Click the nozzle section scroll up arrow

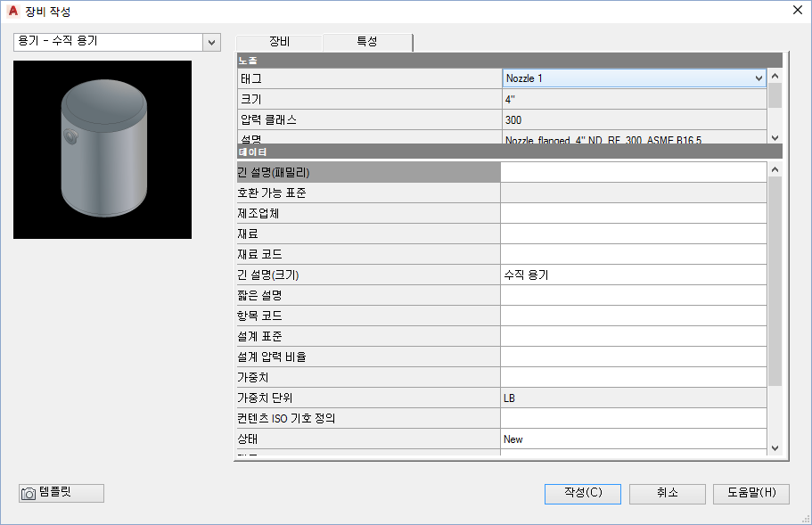click(x=775, y=76)
